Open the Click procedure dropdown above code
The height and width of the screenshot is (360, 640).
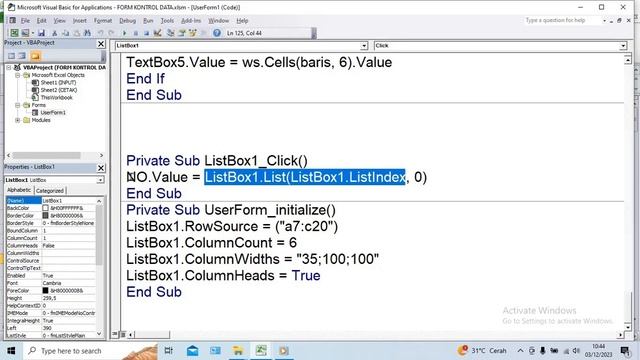coord(623,46)
